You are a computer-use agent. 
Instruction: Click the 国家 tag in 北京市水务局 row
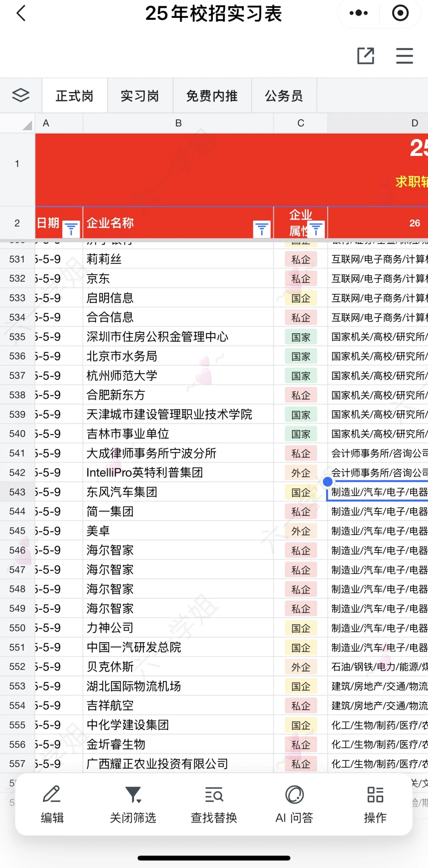301,357
